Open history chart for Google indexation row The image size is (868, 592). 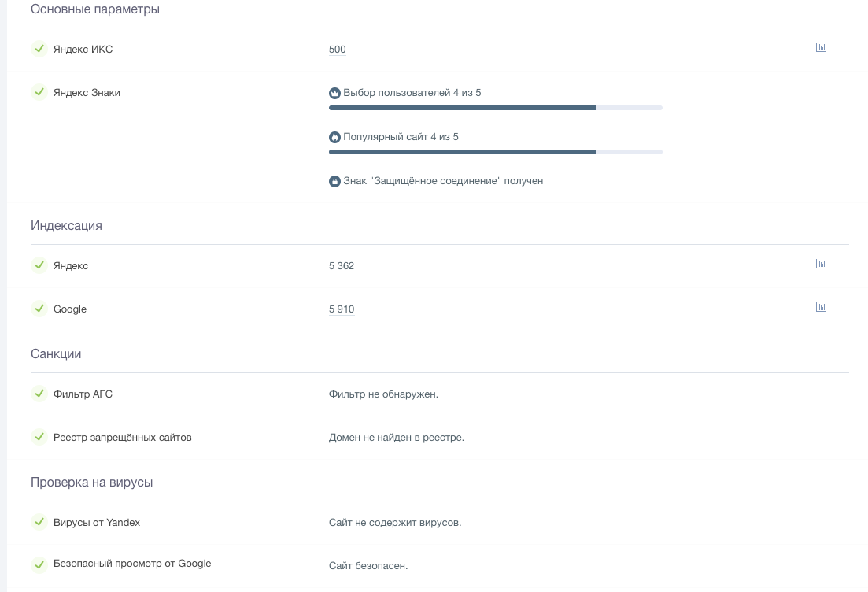click(x=821, y=307)
